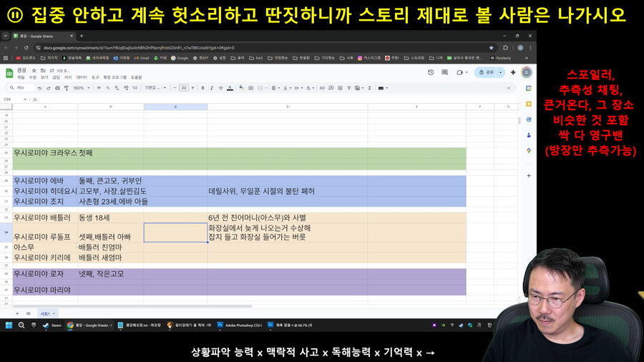Image resolution: width=644 pixels, height=362 pixels.
Task: Click the add new sheet plus button
Action: (x=17, y=313)
